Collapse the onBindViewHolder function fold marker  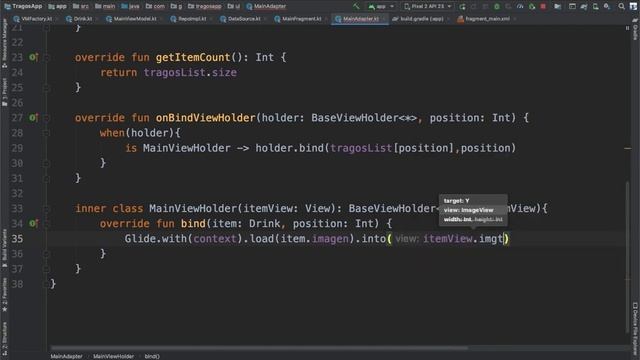(x=46, y=118)
